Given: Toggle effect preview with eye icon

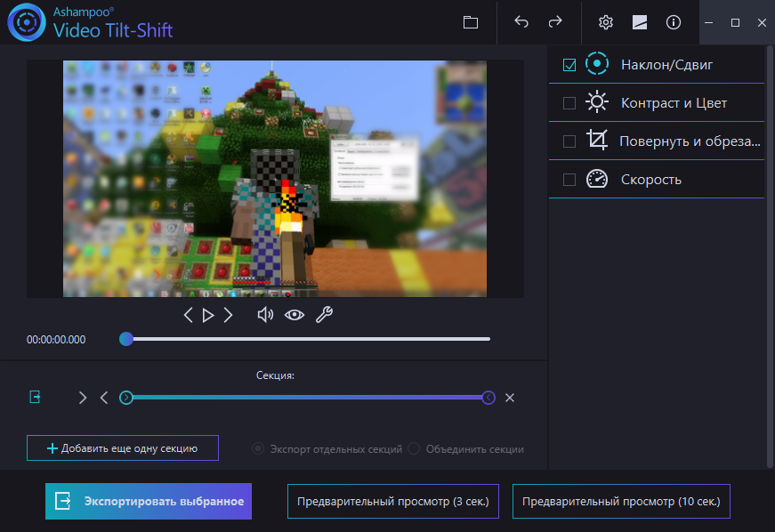Looking at the screenshot, I should 295,315.
